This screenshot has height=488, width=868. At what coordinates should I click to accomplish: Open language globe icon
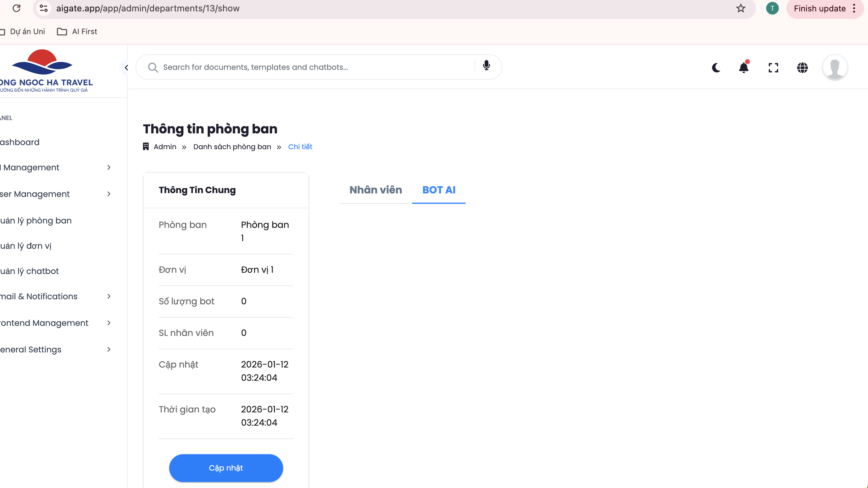(802, 68)
